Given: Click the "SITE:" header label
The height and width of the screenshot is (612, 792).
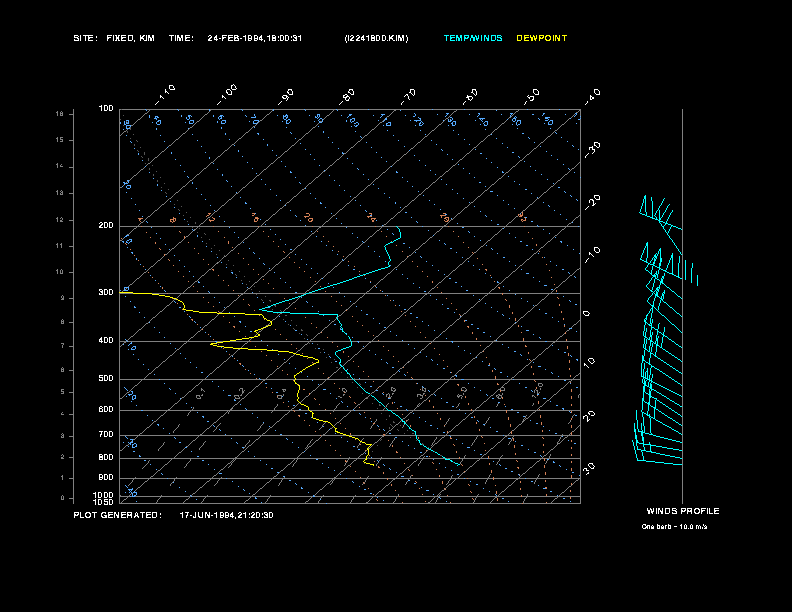Looking at the screenshot, I should click(85, 38).
